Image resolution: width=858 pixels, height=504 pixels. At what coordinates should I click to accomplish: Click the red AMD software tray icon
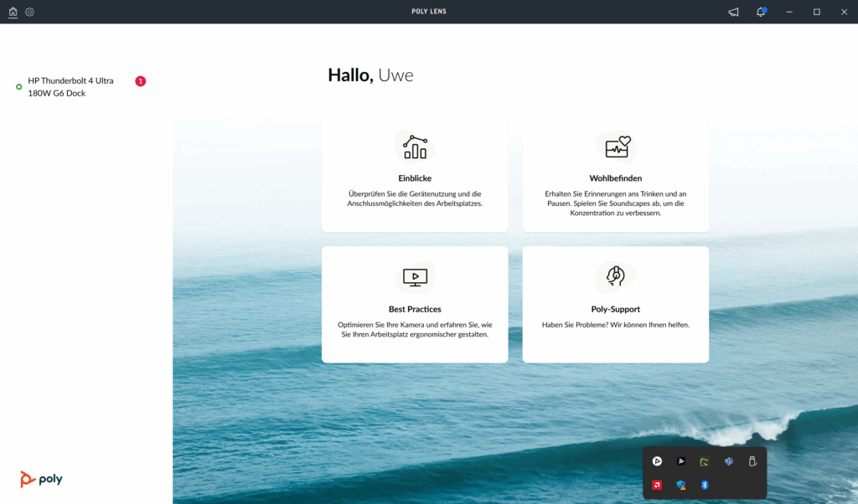click(x=658, y=485)
